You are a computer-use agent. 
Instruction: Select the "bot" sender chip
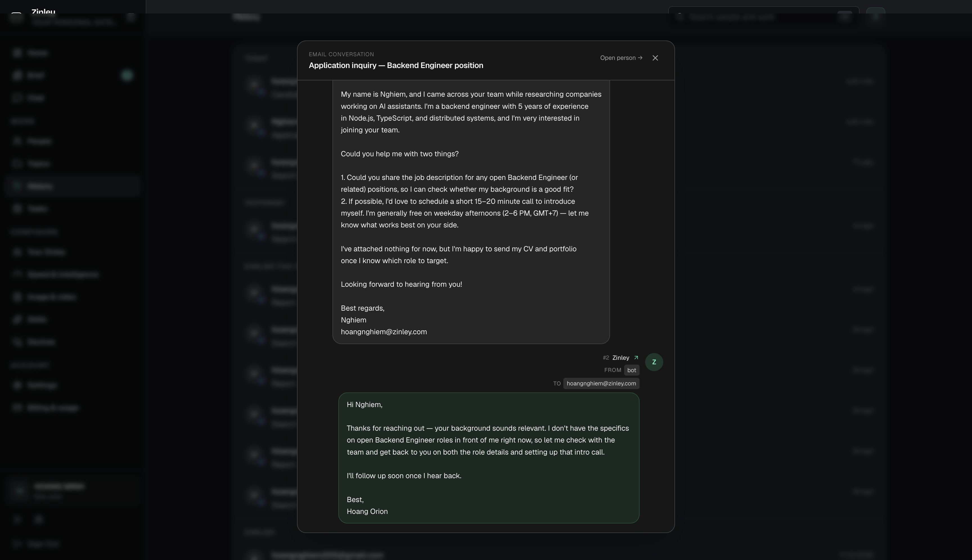(x=631, y=370)
